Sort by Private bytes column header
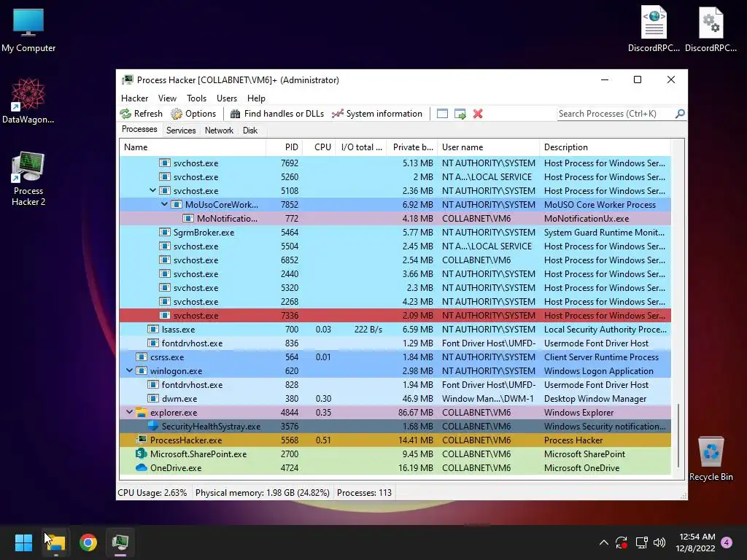 (412, 147)
